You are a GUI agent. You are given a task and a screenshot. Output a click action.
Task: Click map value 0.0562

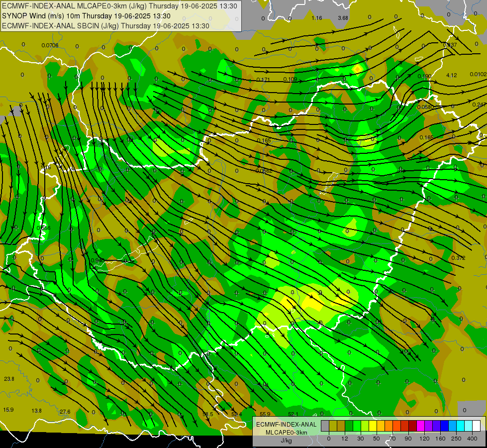[x=264, y=171]
